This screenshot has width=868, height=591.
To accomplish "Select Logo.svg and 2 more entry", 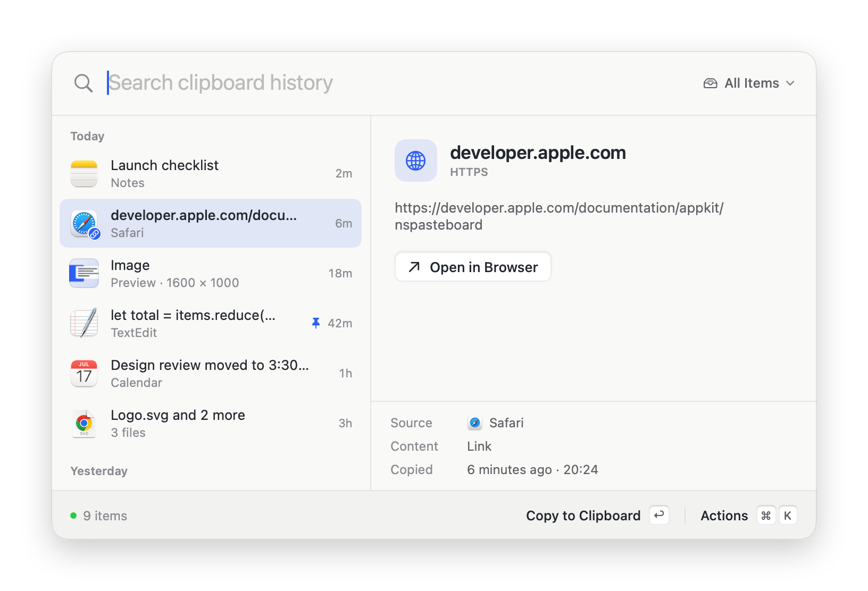I will (211, 423).
